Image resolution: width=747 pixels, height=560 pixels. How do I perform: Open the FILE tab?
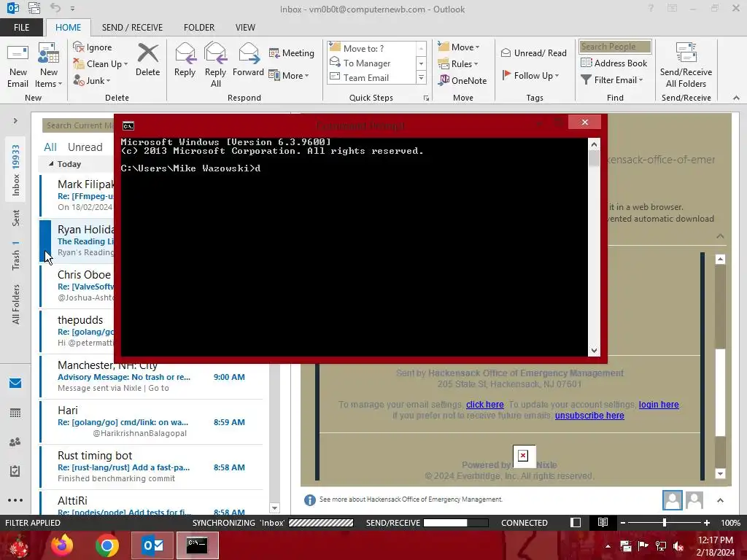click(21, 27)
